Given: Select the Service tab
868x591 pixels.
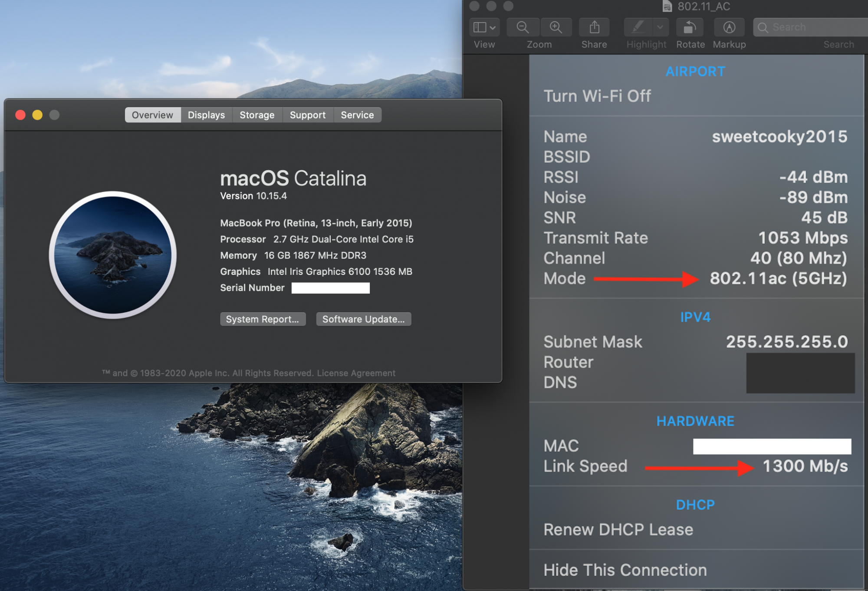Looking at the screenshot, I should 357,115.
